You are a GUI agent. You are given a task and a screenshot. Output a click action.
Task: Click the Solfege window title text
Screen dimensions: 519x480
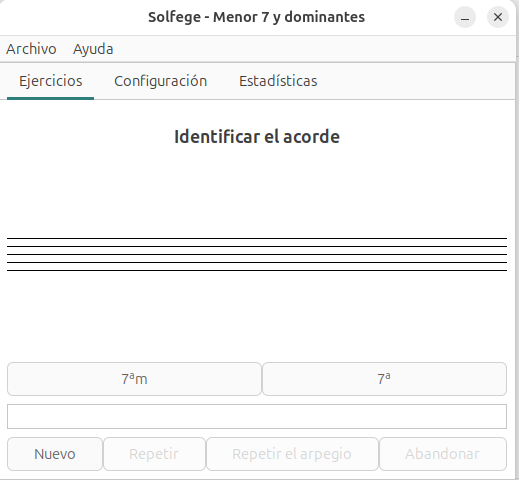[x=256, y=17]
